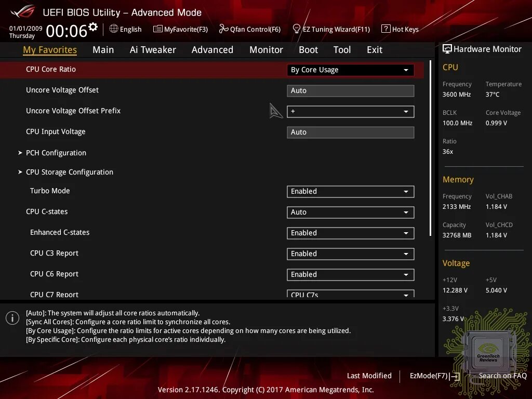Screen dimensions: 532x399
Task: Select the CPU C3 Report label
Action: (x=54, y=254)
